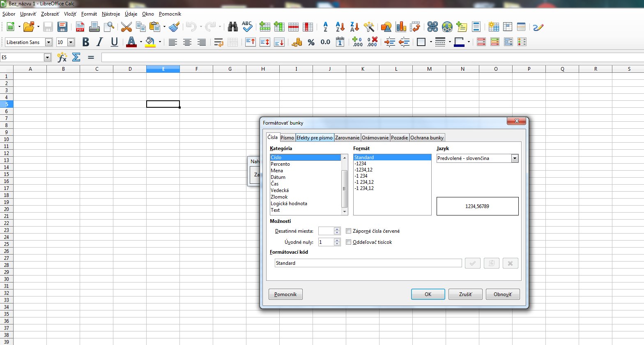Show draw functions with the pencil icon
This screenshot has height=345, width=644.
click(538, 27)
